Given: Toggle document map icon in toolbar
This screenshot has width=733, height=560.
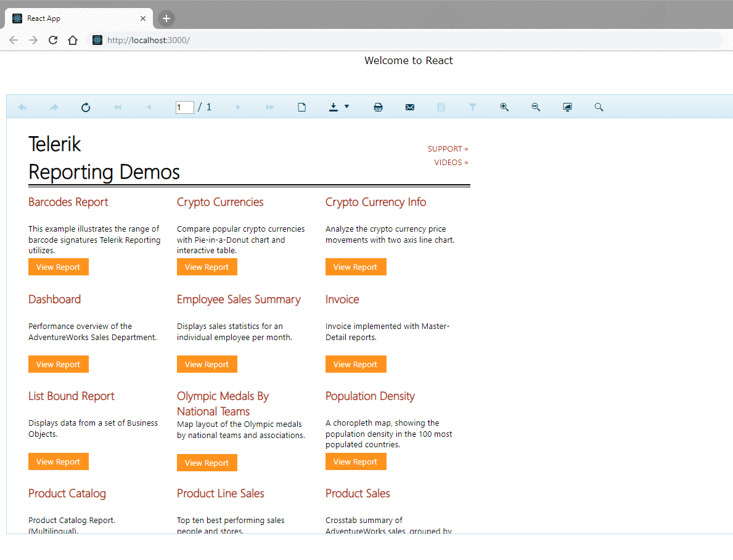Looking at the screenshot, I should tap(441, 107).
